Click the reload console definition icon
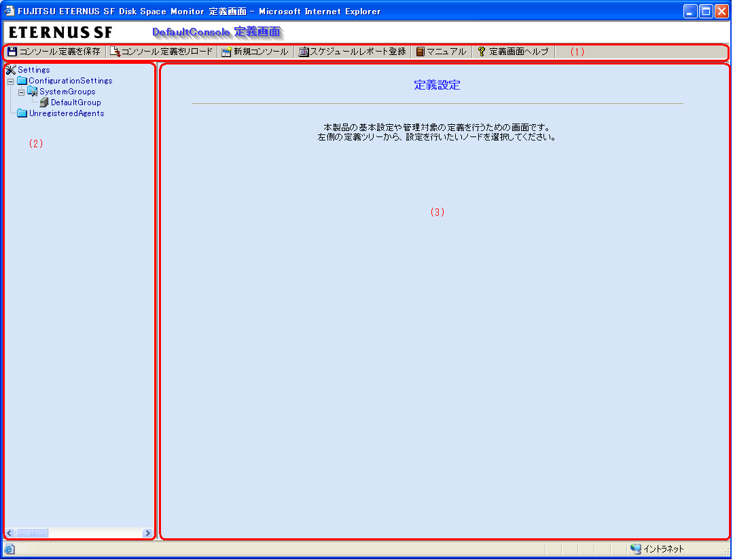Image resolution: width=733 pixels, height=560 pixels. click(x=115, y=52)
